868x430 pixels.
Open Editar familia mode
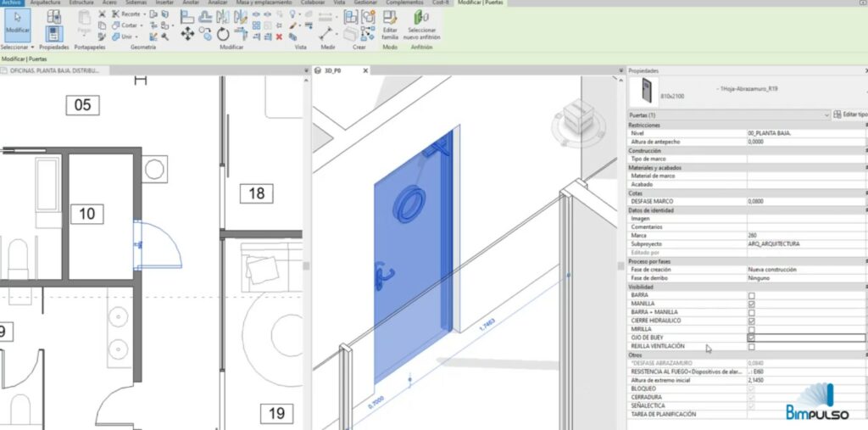point(390,25)
